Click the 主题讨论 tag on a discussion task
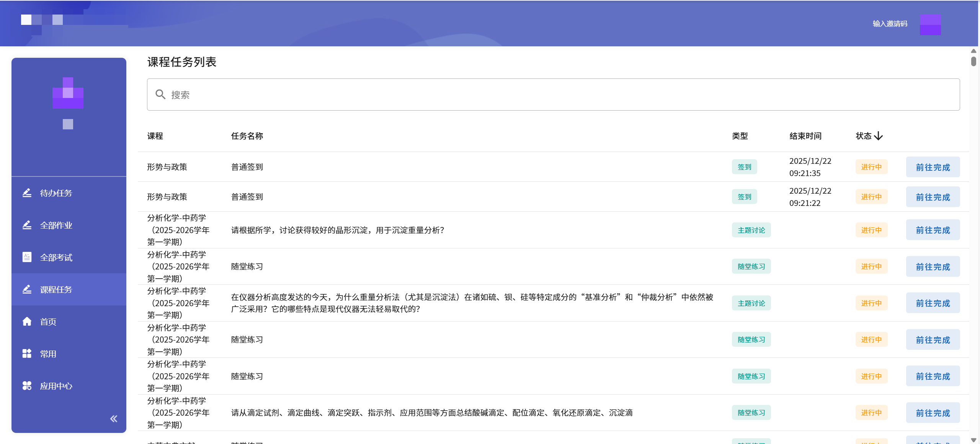This screenshot has width=980, height=444. click(751, 230)
